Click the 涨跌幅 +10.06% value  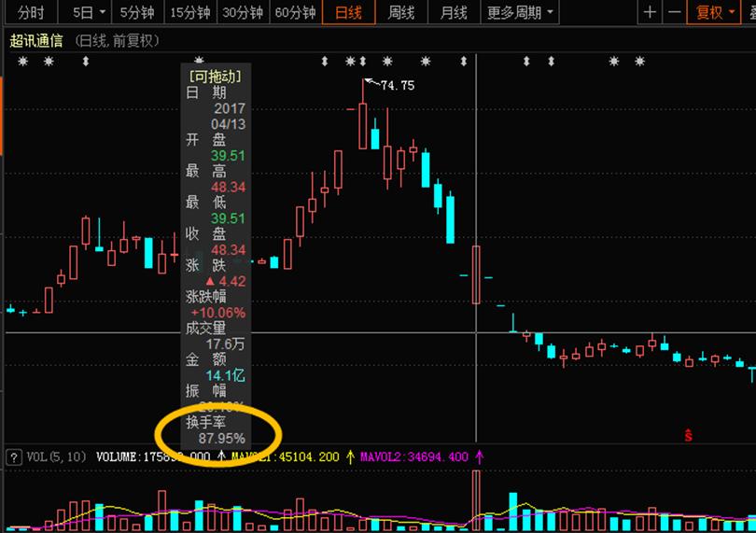(x=218, y=313)
